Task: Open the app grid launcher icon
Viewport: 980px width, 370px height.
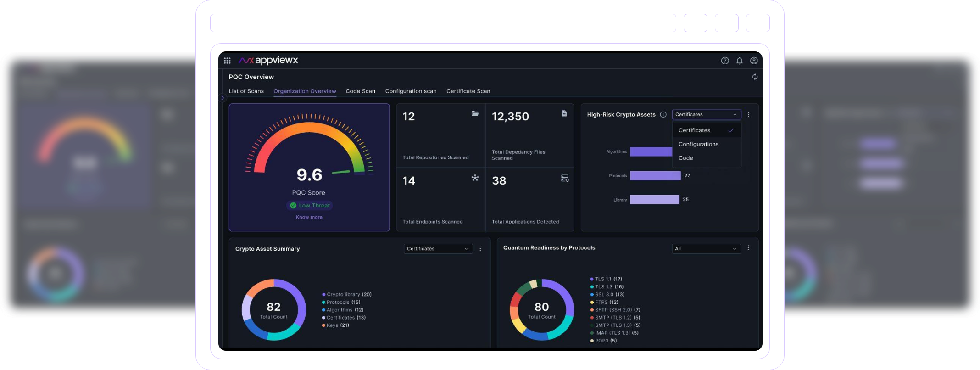Action: coord(227,61)
